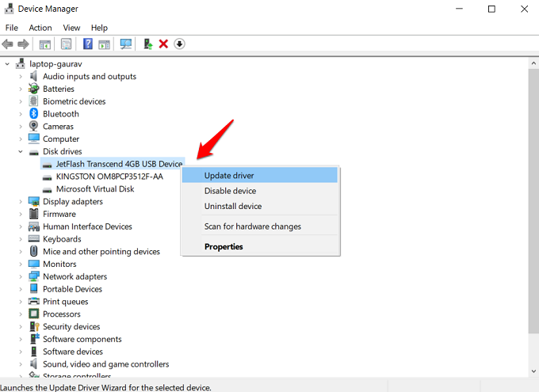Click the vertical scrollbar thumb

coord(533,200)
